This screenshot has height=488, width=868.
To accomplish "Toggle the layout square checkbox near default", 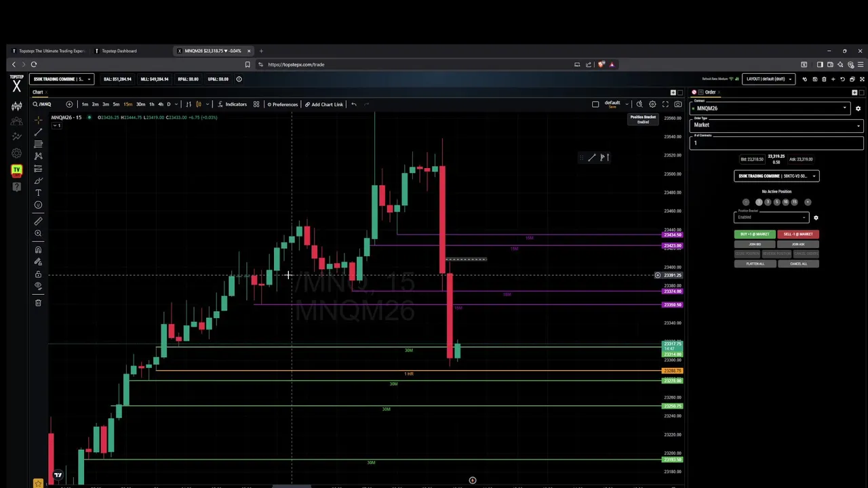I will coord(595,104).
